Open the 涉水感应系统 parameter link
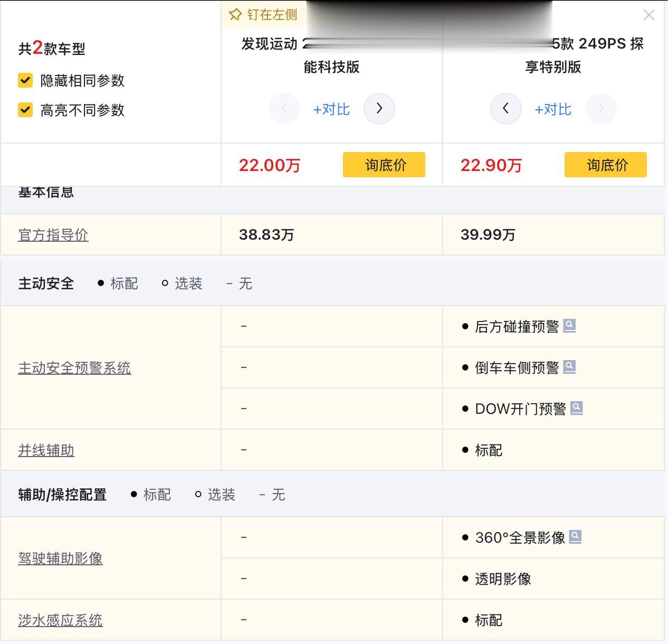Viewport: 668px width, 644px height. 60,620
